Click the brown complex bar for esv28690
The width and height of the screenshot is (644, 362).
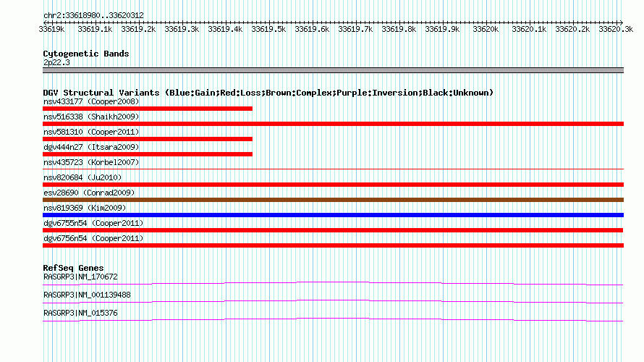click(x=333, y=200)
